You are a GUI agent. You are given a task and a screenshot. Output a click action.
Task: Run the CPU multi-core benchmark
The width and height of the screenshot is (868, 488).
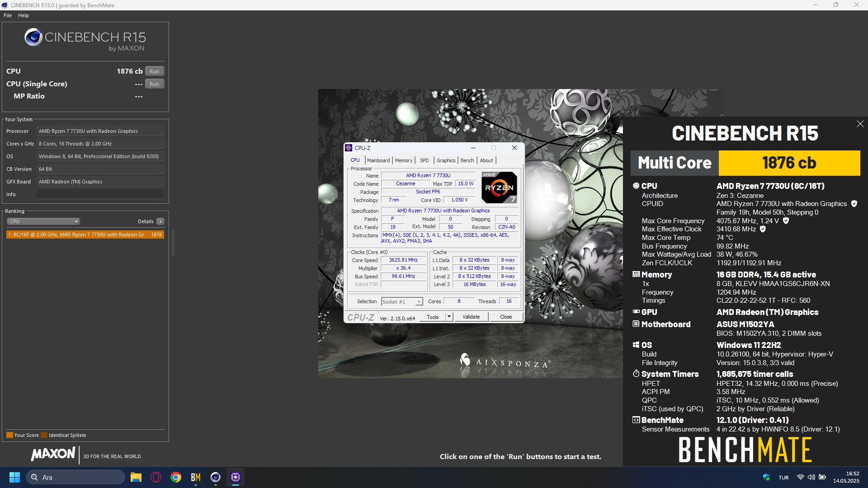point(154,71)
